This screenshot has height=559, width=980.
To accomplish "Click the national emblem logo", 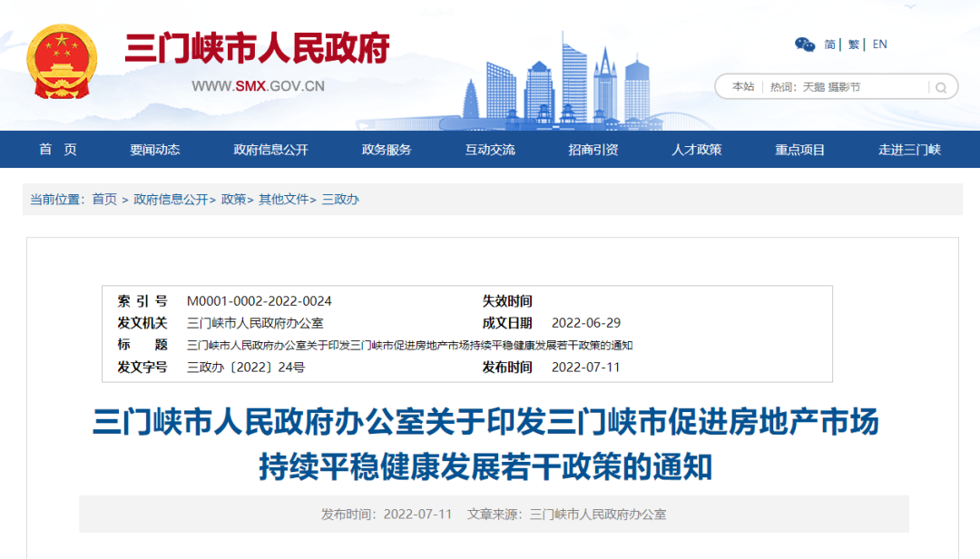I will (x=62, y=62).
